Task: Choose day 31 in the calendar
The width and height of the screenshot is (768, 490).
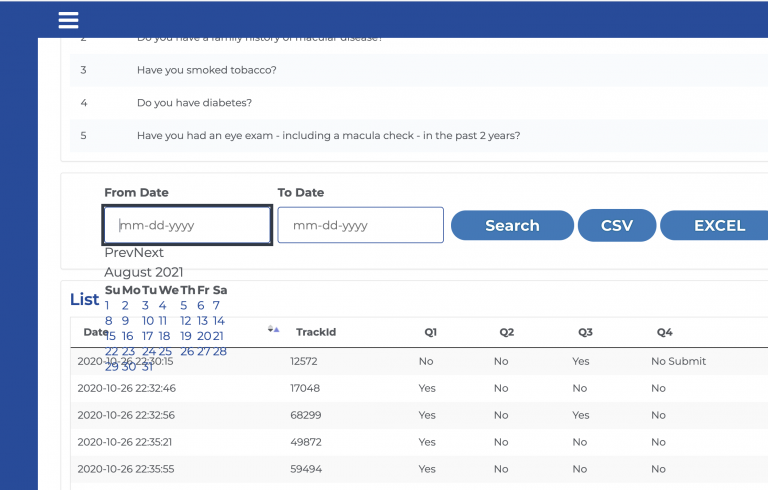Action: coord(148,367)
